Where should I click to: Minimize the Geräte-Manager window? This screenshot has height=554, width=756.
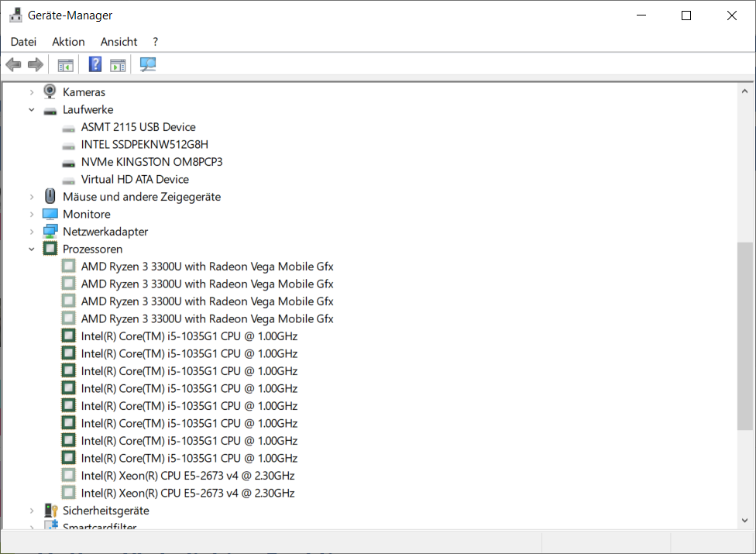pyautogui.click(x=641, y=15)
